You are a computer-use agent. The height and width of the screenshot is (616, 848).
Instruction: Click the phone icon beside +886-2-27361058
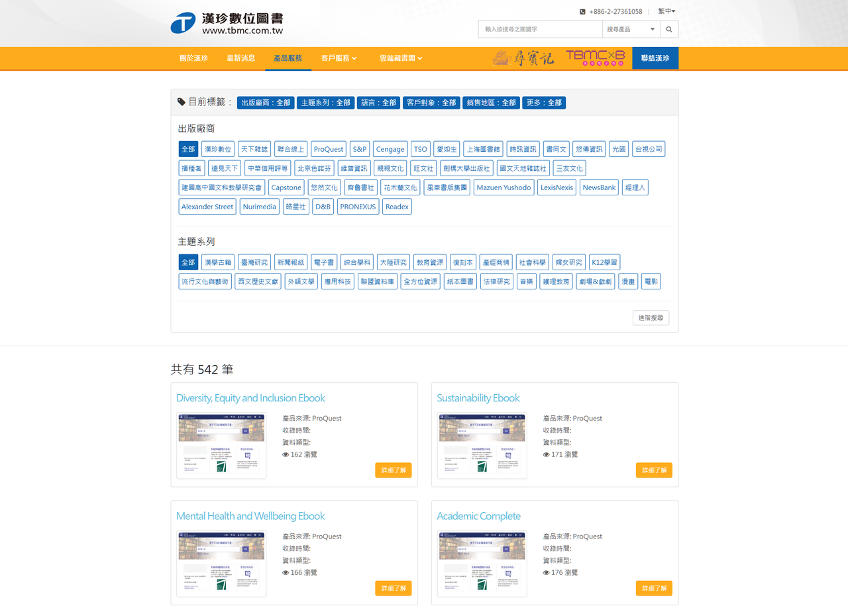[582, 11]
